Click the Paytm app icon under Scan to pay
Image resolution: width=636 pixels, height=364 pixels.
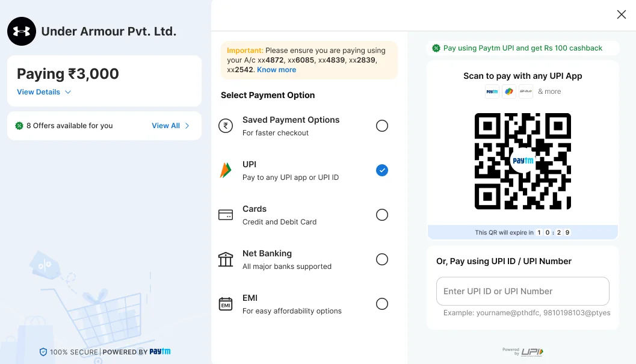492,91
